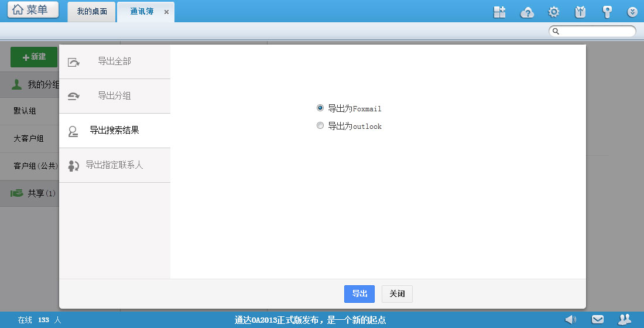Screen dimensions: 644x328
Task: Switch to the 我的桌面 tab
Action: tap(92, 12)
